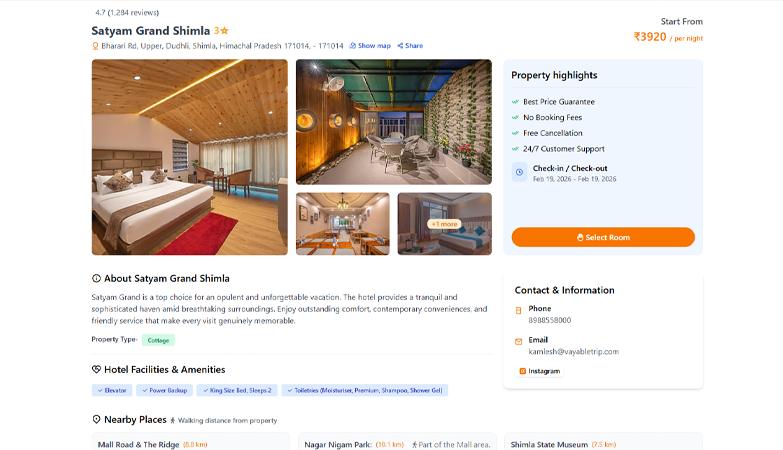Viewport: 783px width, 450px height.
Task: Click the info icon beside About Satyam Grand Shimla
Action: [x=96, y=279]
